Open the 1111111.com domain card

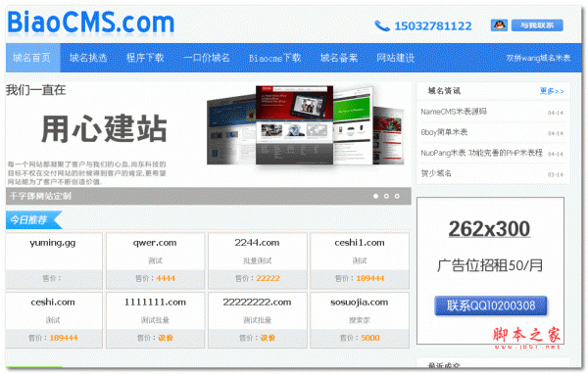155,320
